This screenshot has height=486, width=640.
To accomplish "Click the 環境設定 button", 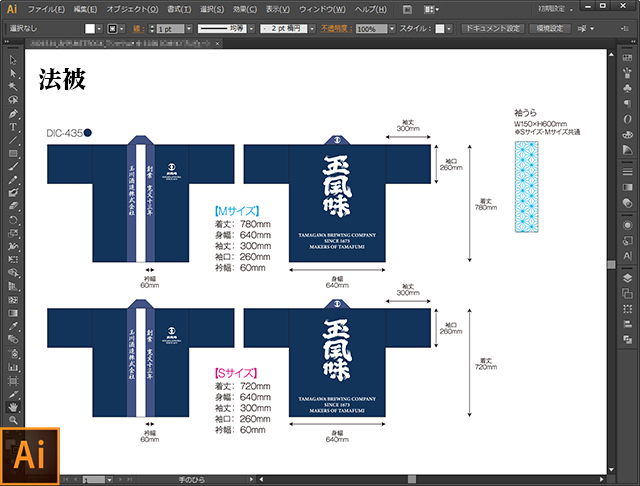I will click(550, 29).
